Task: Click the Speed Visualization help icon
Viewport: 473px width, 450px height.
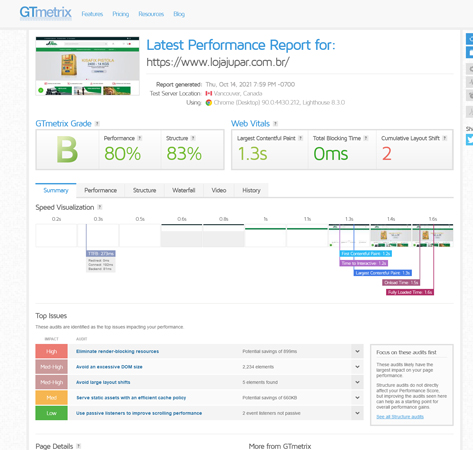Action: pyautogui.click(x=100, y=207)
